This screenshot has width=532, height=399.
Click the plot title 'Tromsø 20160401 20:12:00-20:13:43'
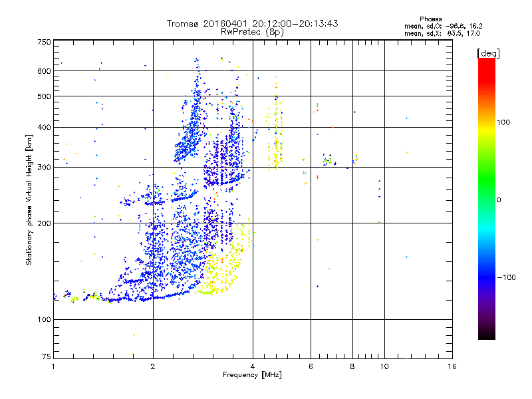tap(252, 23)
